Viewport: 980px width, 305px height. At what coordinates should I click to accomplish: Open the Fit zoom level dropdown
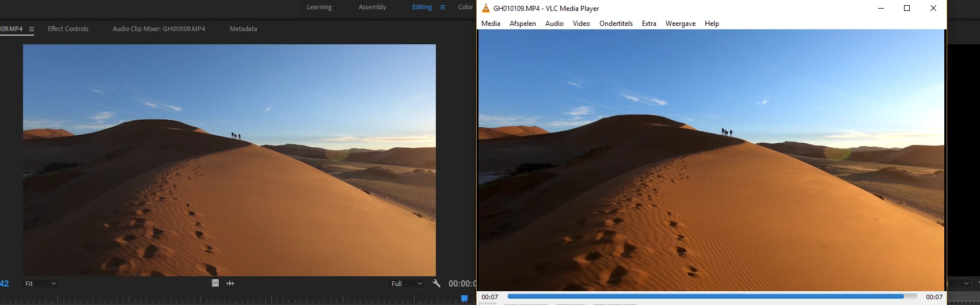pyautogui.click(x=40, y=284)
